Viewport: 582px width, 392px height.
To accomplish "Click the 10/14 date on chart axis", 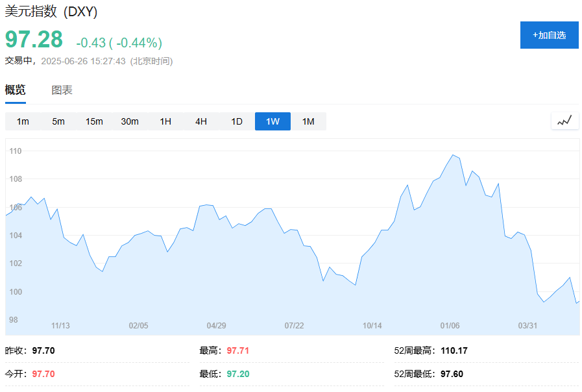I will [x=372, y=326].
